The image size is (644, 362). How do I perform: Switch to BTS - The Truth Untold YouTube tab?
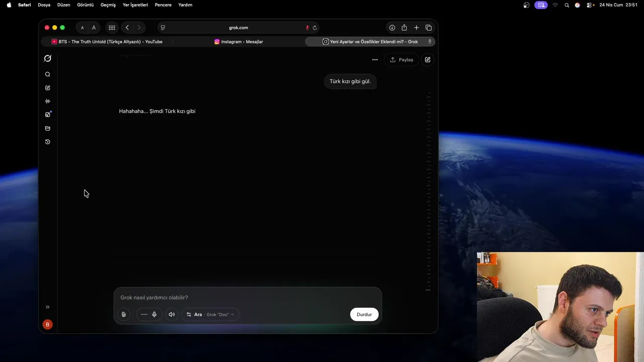click(107, 42)
